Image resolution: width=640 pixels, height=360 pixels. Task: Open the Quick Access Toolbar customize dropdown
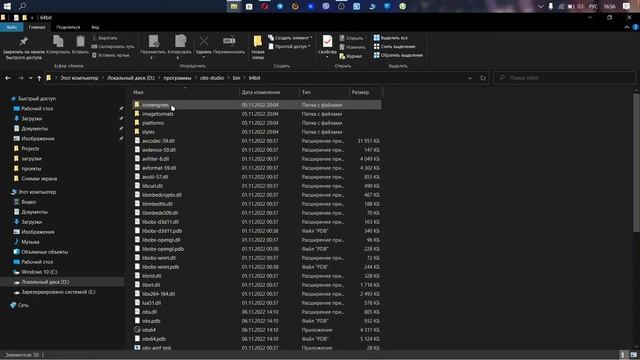32,18
